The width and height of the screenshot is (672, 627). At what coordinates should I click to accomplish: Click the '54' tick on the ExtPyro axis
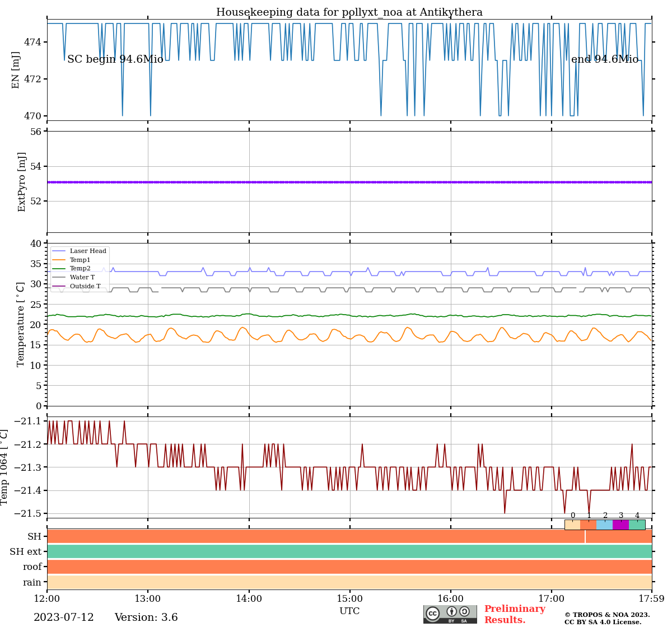point(36,166)
